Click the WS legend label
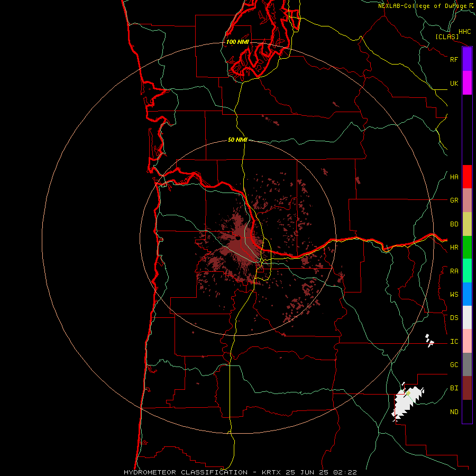The height and width of the screenshot is (476, 476). click(x=454, y=295)
